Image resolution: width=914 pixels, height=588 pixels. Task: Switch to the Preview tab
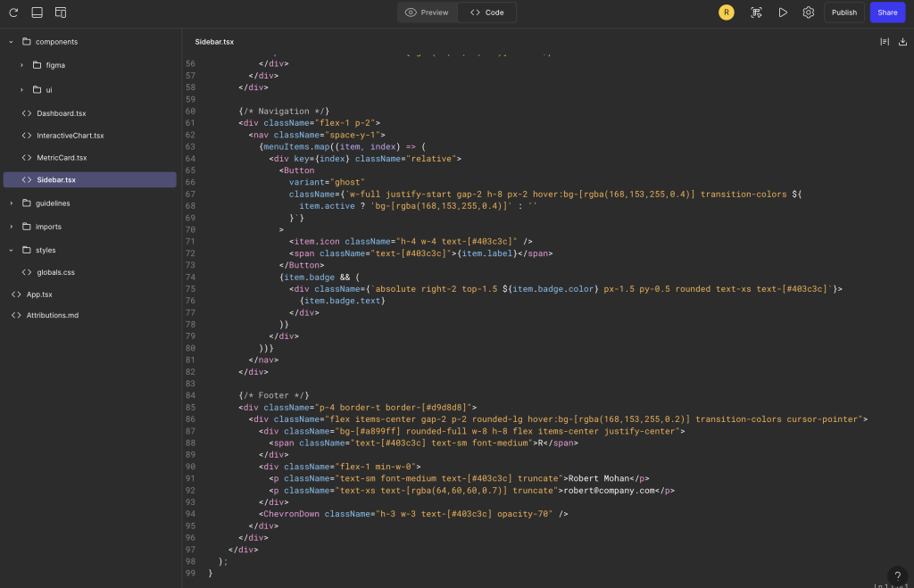[x=427, y=12]
